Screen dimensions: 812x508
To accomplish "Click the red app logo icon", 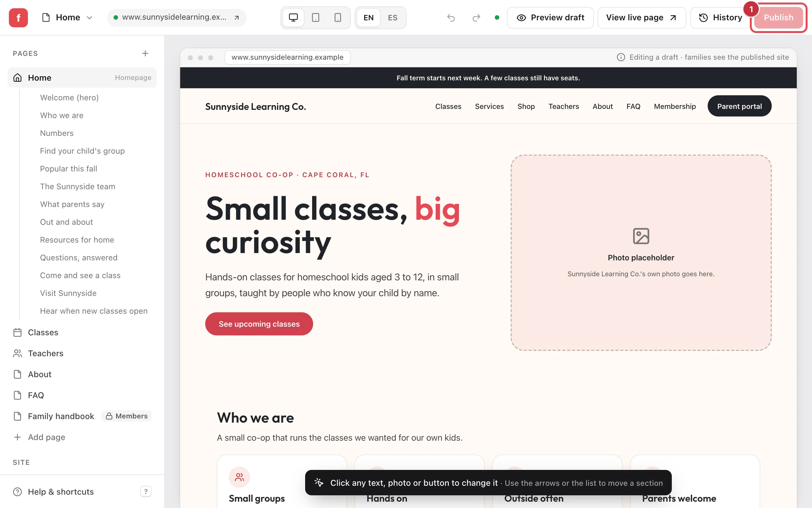I will [x=18, y=17].
